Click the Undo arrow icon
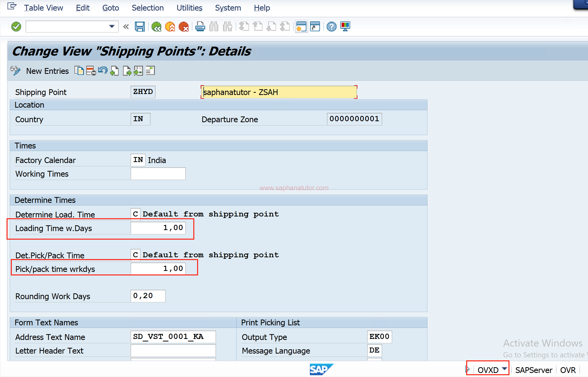 click(x=103, y=71)
